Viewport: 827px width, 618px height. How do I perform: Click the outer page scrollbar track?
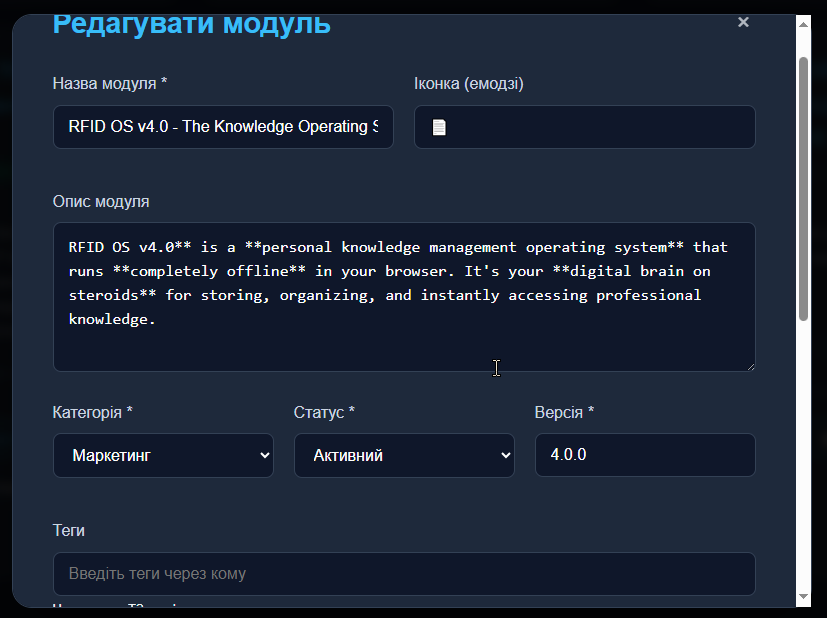819,400
